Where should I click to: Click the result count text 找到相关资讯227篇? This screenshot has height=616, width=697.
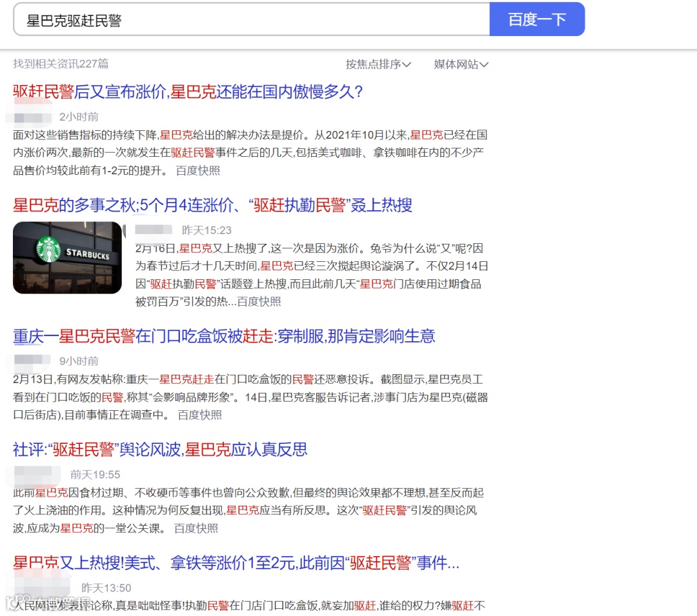point(61,64)
